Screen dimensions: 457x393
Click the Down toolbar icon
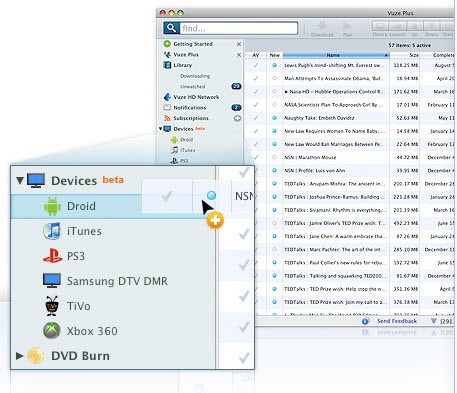point(431,26)
